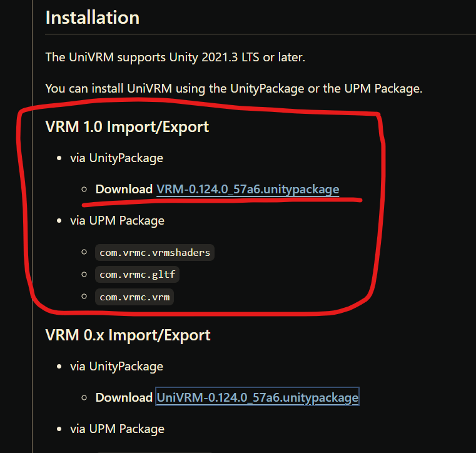Click the Installation heading
This screenshot has width=476, height=453.
[93, 18]
